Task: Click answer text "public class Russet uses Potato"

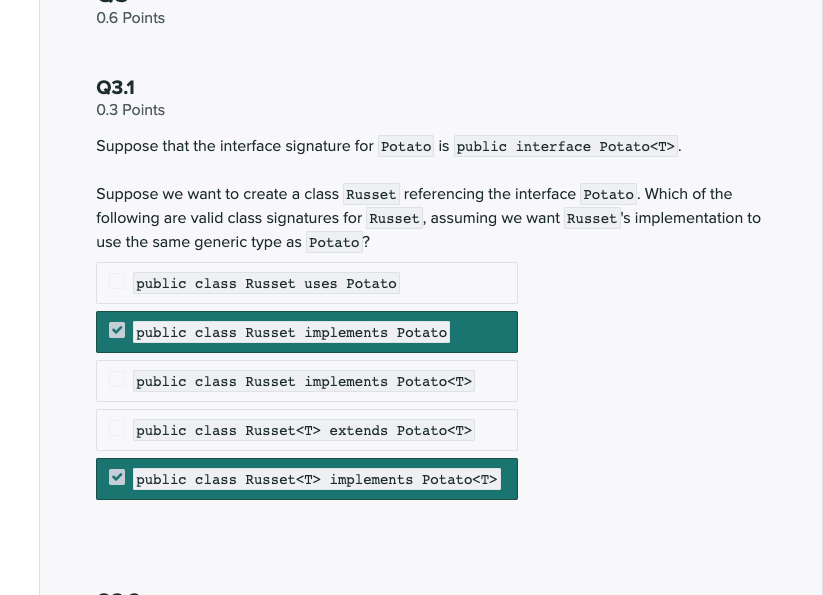Action: (x=266, y=284)
